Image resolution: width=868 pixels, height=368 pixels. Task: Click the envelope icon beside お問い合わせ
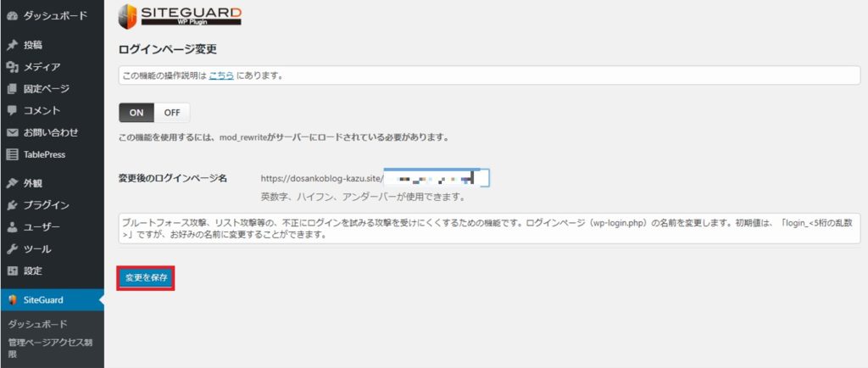12,133
